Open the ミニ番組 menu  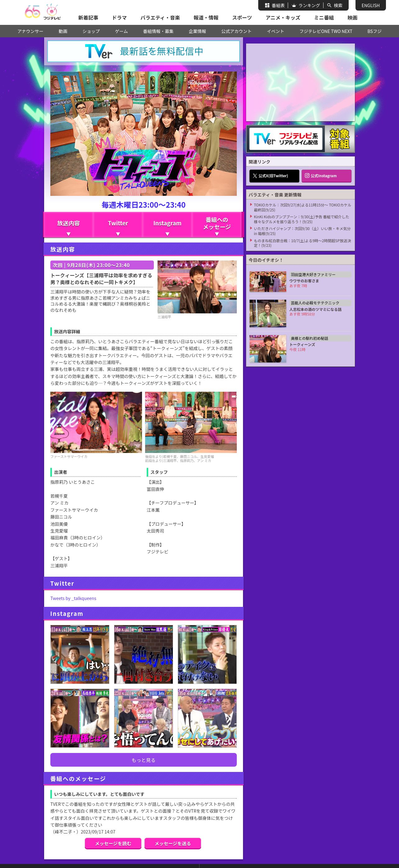click(x=324, y=17)
